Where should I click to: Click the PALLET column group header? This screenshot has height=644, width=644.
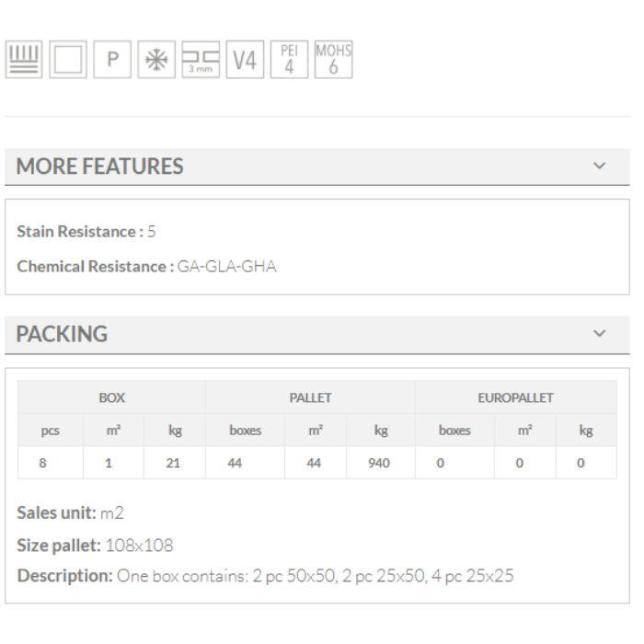pos(310,398)
